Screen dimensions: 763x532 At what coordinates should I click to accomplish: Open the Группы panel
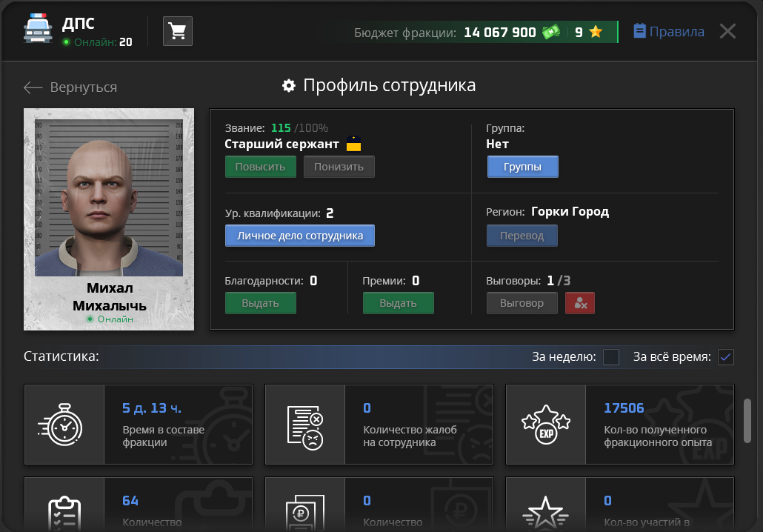(522, 166)
